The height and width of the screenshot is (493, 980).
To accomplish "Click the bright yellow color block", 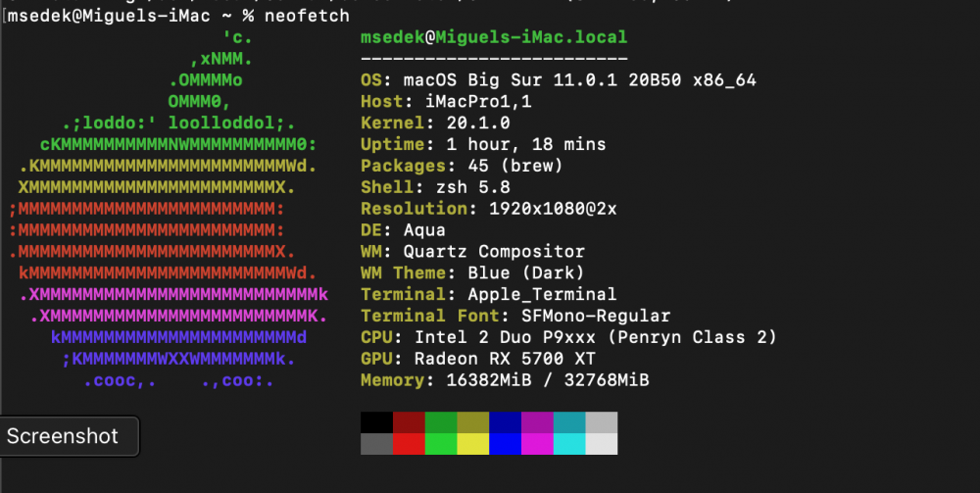I will (x=473, y=444).
